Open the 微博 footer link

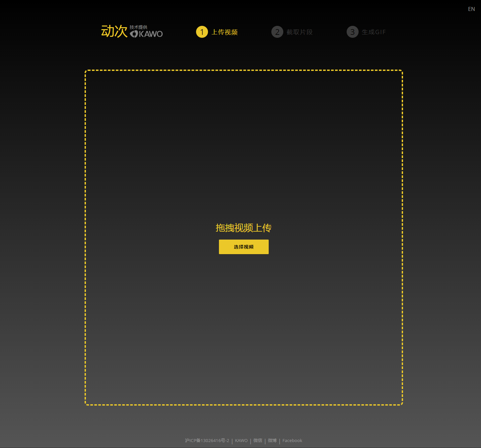(x=272, y=440)
